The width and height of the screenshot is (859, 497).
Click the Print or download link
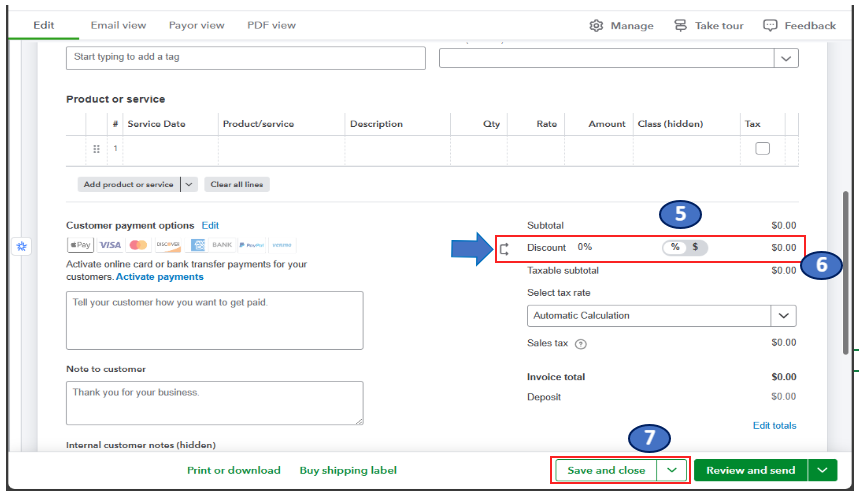coord(234,470)
